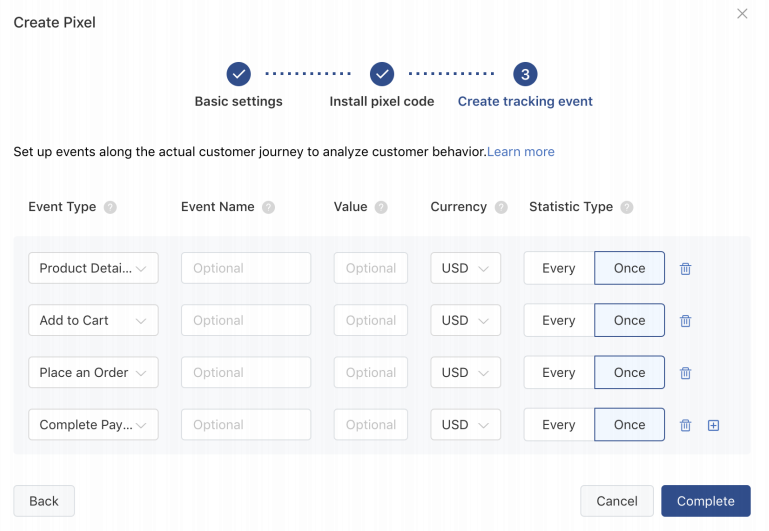The image size is (769, 531).
Task: Expand the Complete Payment event type dropdown
Action: click(93, 425)
